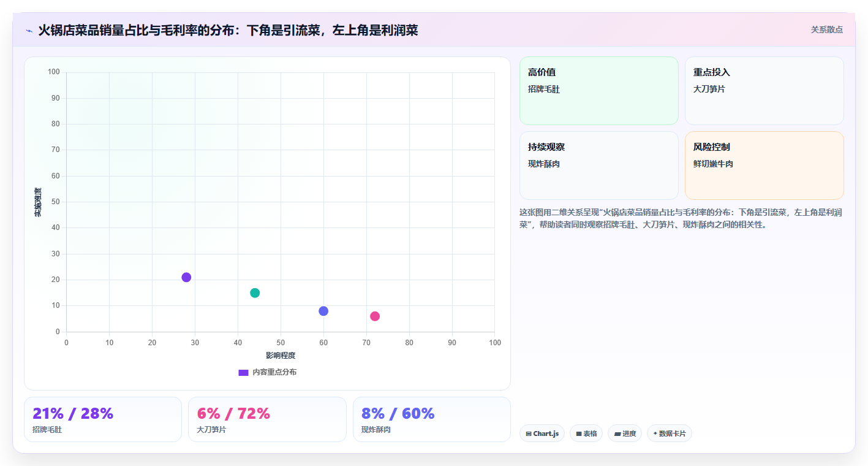Click the 影响程度 x-axis title
Viewport: 868px width, 466px height.
(x=281, y=356)
